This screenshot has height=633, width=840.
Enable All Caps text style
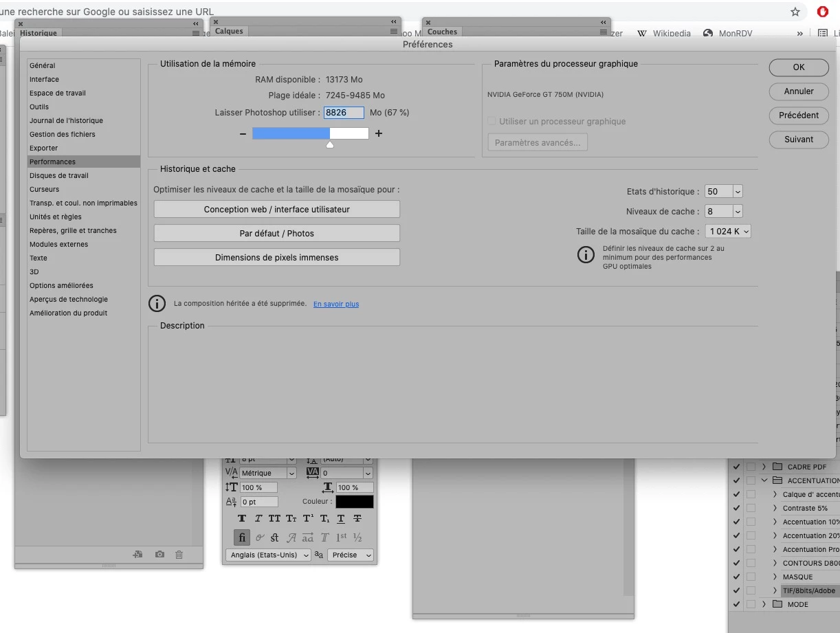coord(274,519)
